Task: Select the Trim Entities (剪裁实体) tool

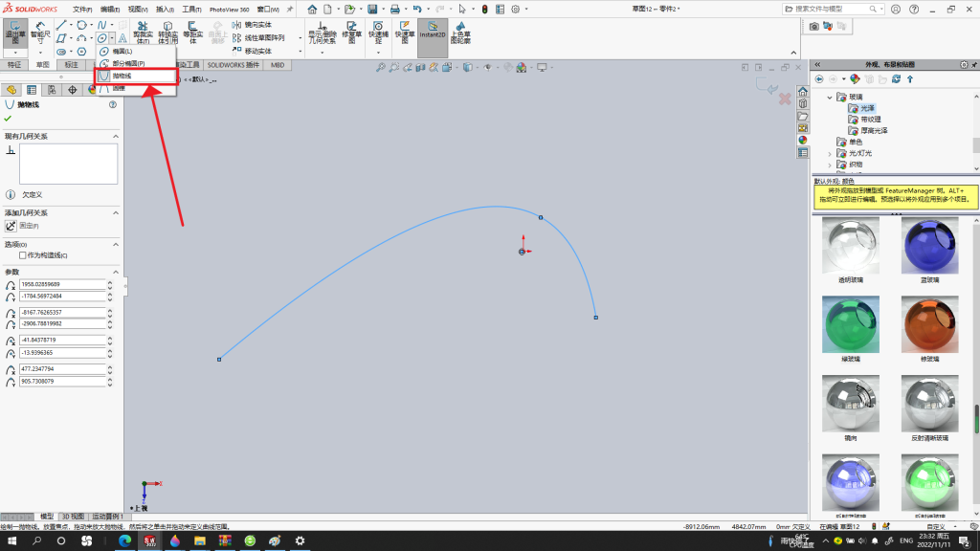Action: tap(143, 33)
